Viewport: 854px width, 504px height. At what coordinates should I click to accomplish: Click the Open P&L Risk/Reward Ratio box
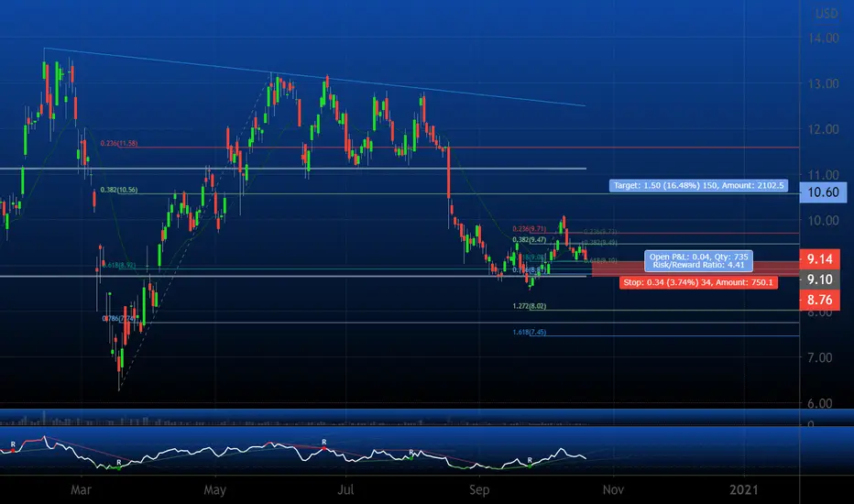[x=699, y=260]
